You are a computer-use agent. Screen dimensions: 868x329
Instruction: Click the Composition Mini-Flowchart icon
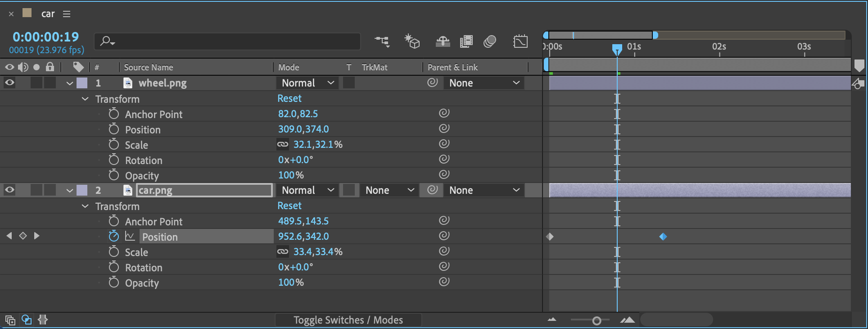coord(382,41)
